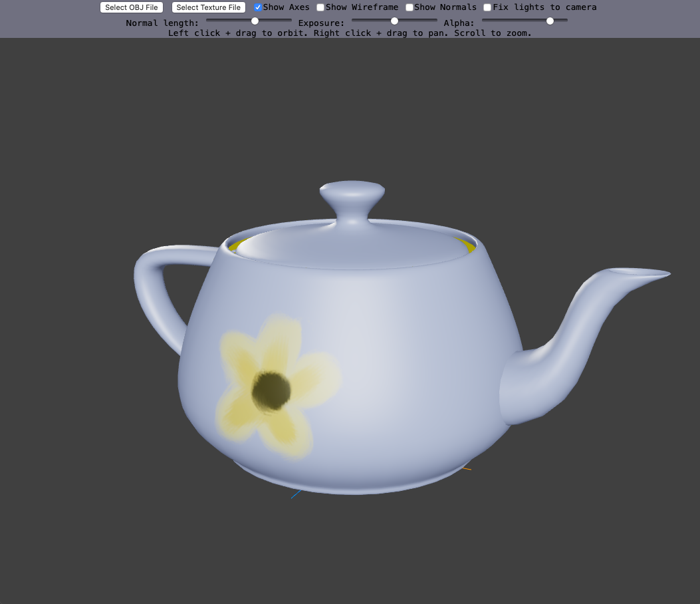This screenshot has height=604, width=700.
Task: Click the orange axis line near the teapot base
Action: (x=467, y=469)
